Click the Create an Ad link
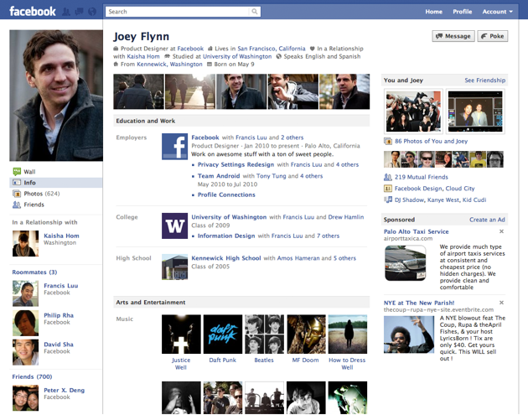Viewport: 528px width, 420px height. click(x=487, y=220)
